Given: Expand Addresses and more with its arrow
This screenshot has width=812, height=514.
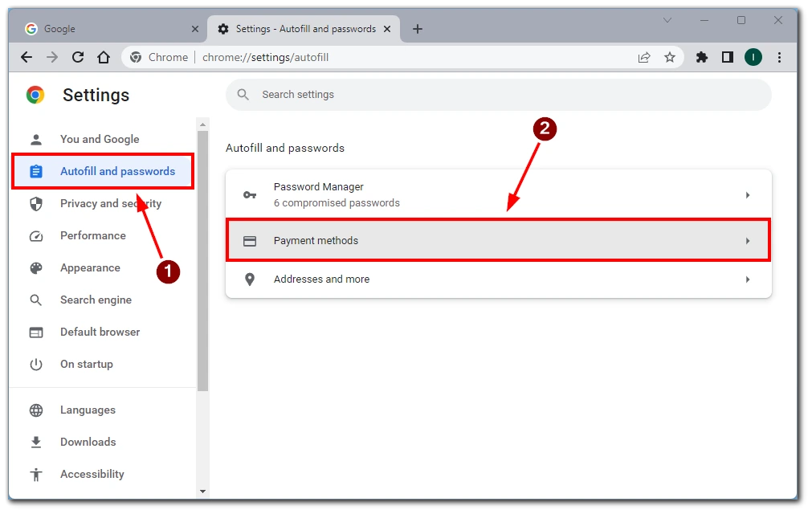Looking at the screenshot, I should [x=747, y=279].
